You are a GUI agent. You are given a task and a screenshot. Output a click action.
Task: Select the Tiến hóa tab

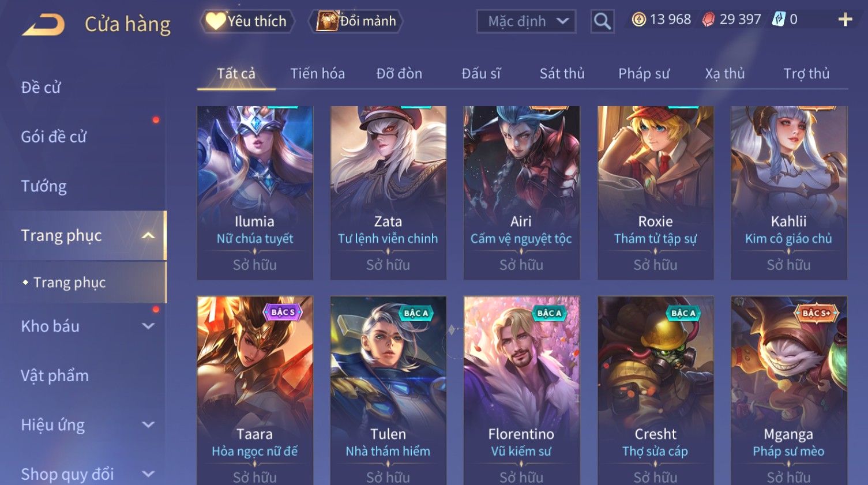point(317,73)
